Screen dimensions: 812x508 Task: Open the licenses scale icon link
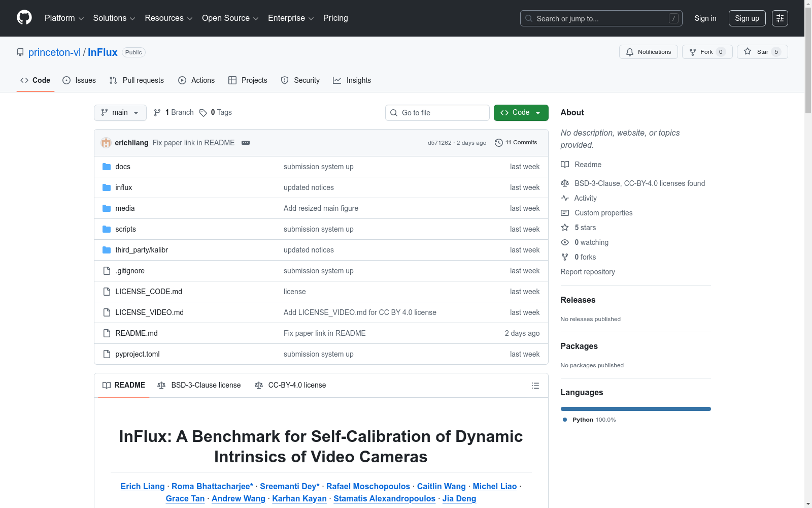(632, 183)
